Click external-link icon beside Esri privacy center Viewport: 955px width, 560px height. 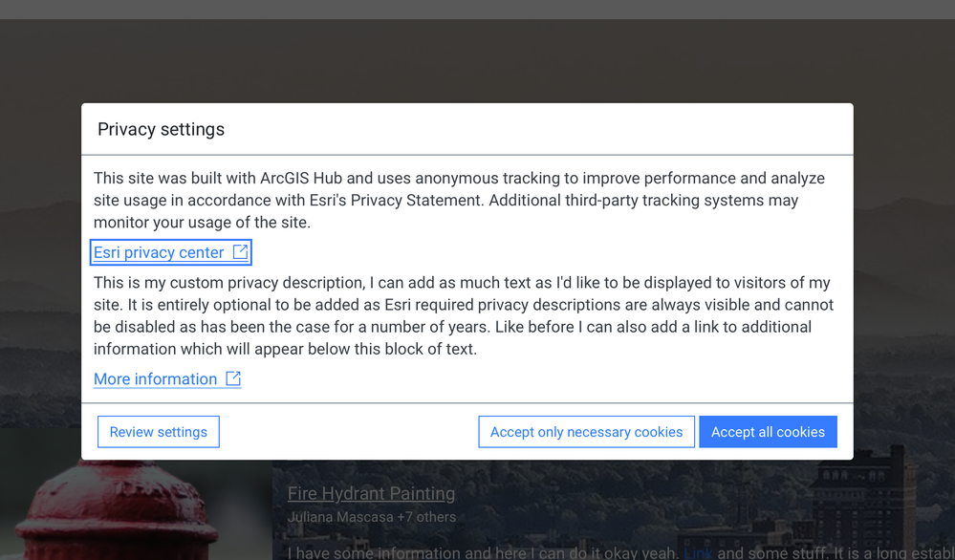coord(241,252)
